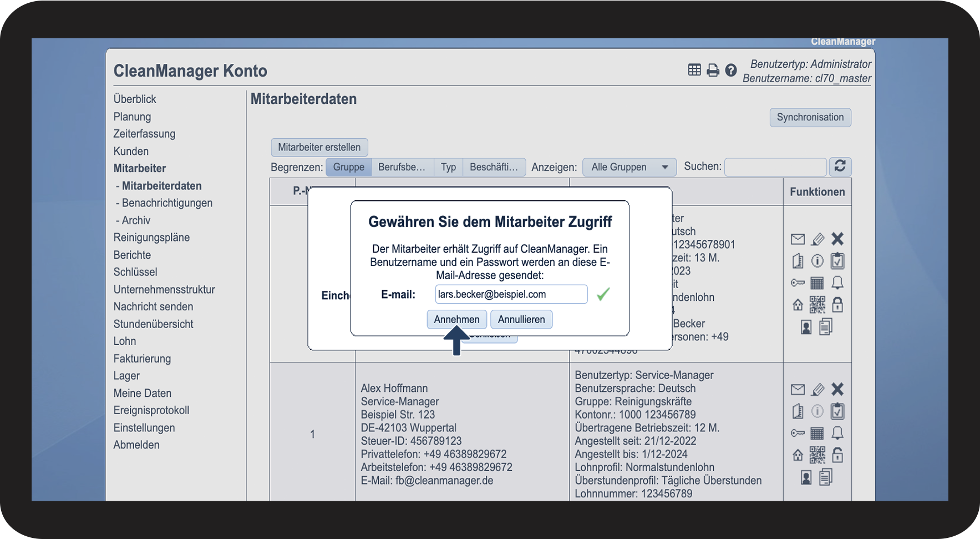Viewport: 980px width, 539px height.
Task: Click clipboard checkmark icon in Becker row
Action: click(x=837, y=260)
